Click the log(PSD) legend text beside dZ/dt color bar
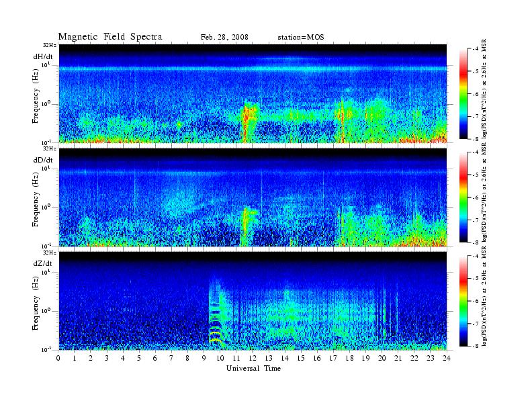Screen dimensions: 532x411 coord(484,296)
